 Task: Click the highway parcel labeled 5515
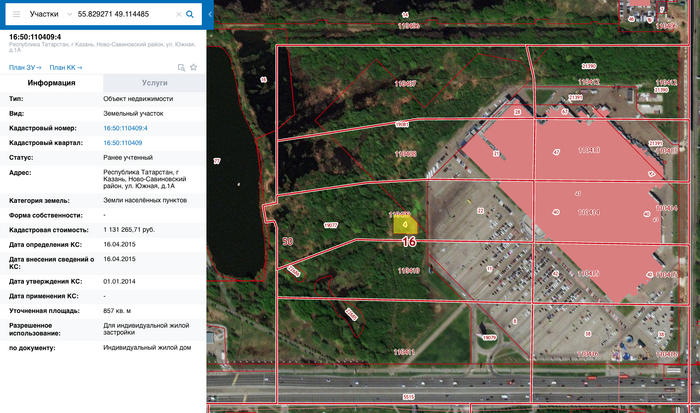click(x=407, y=397)
